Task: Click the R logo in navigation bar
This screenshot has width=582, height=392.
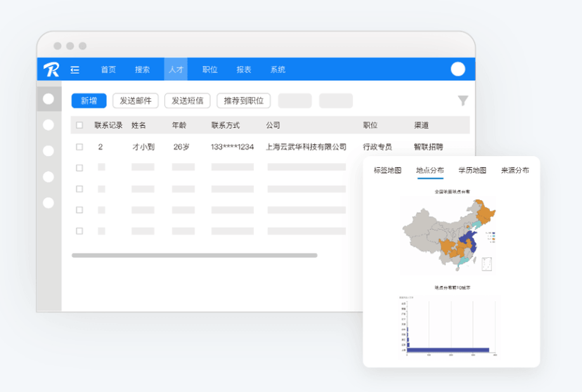Action: click(51, 70)
